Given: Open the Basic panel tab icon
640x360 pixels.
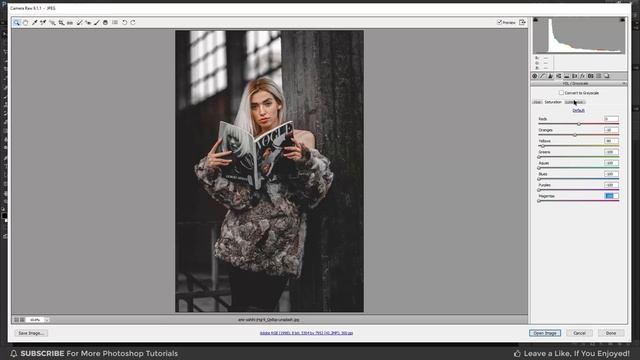Looking at the screenshot, I should [x=534, y=76].
